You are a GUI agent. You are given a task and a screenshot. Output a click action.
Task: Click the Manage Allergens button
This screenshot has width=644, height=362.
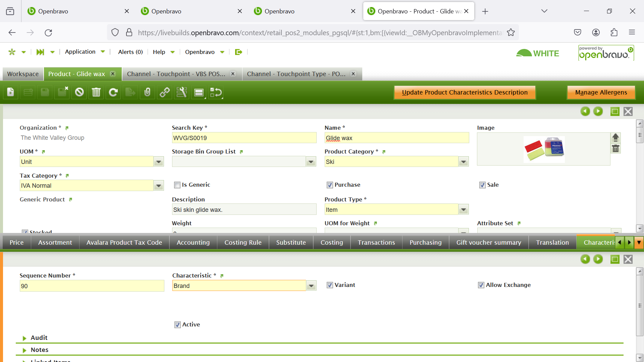[601, 93]
